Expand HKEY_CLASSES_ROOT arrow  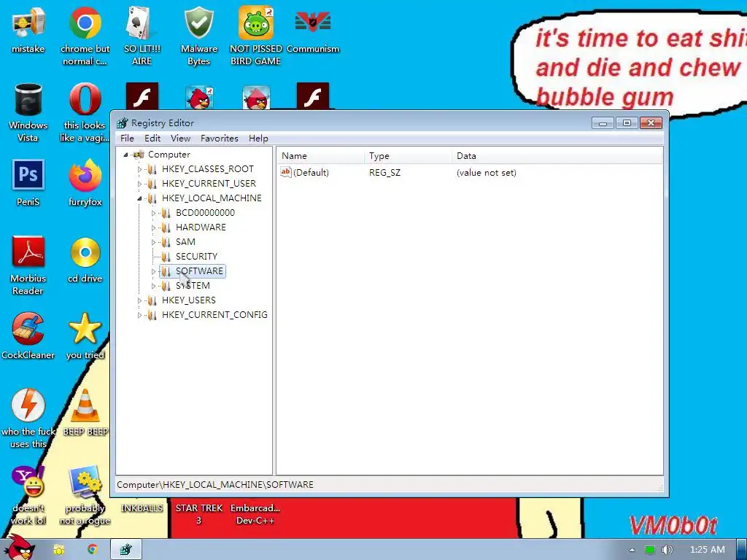(139, 169)
